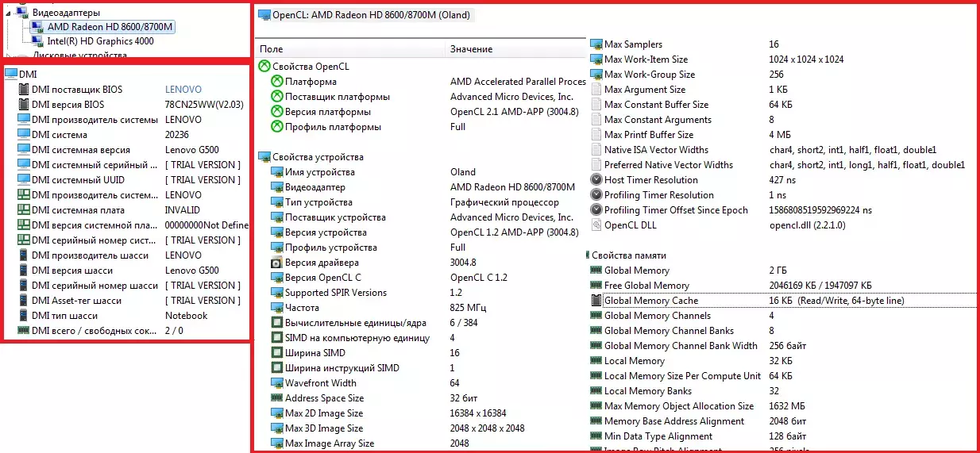980x453 pixels.
Task: Click the Видеоадаптеры category icon
Action: [x=22, y=13]
